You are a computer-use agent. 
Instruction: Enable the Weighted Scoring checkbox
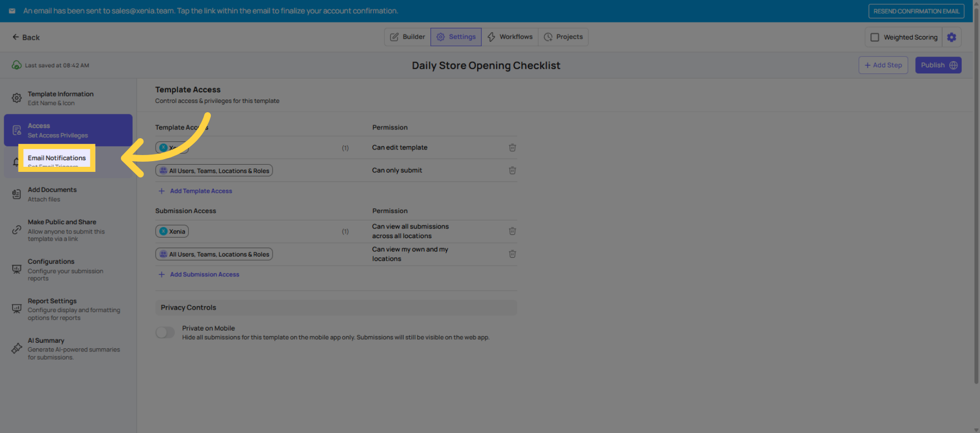875,37
